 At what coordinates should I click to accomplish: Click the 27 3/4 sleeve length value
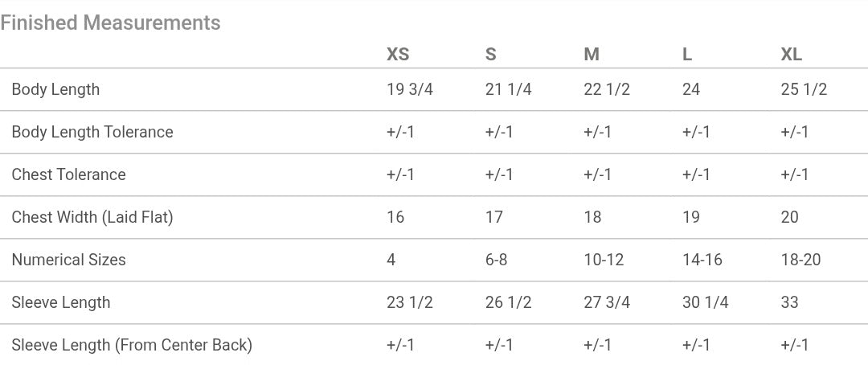coord(607,302)
